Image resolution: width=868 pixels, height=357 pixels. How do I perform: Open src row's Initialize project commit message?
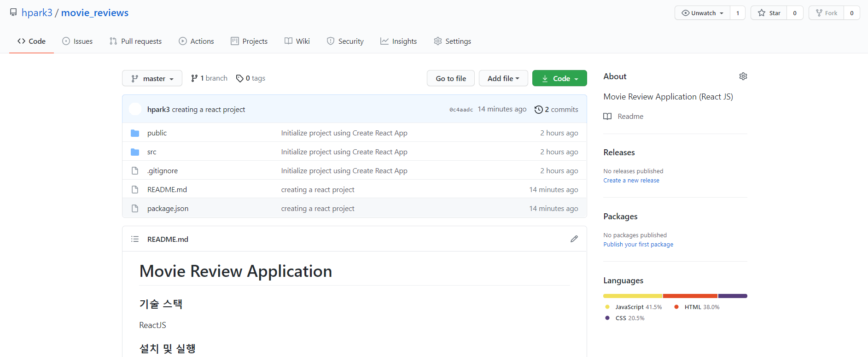pos(344,152)
